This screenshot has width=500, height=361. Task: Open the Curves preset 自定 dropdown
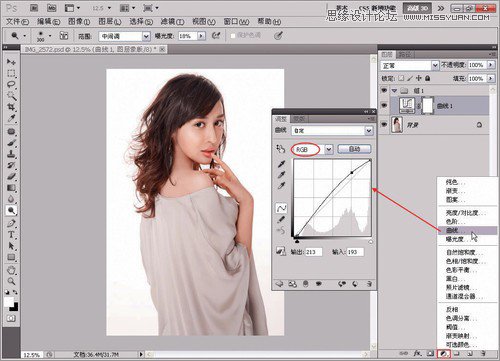tap(332, 131)
